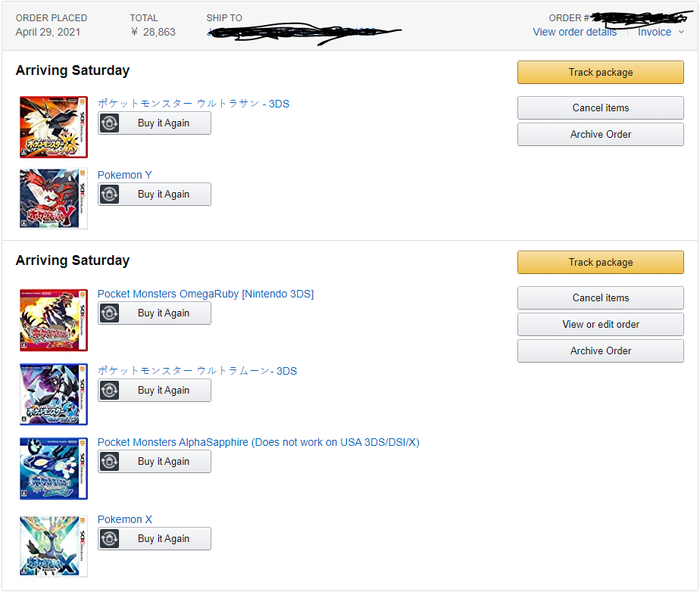This screenshot has width=700, height=595.
Task: Cancel items in the first shipment
Action: (x=601, y=108)
